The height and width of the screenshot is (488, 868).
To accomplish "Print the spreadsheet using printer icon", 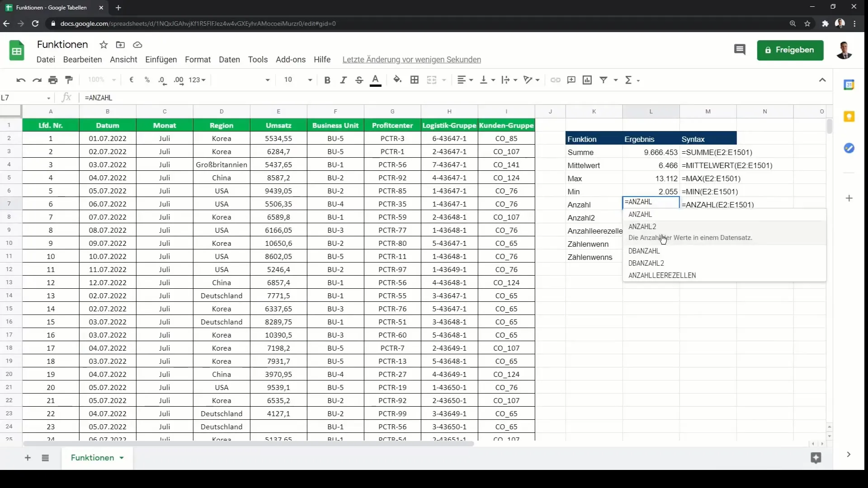I will pyautogui.click(x=53, y=80).
